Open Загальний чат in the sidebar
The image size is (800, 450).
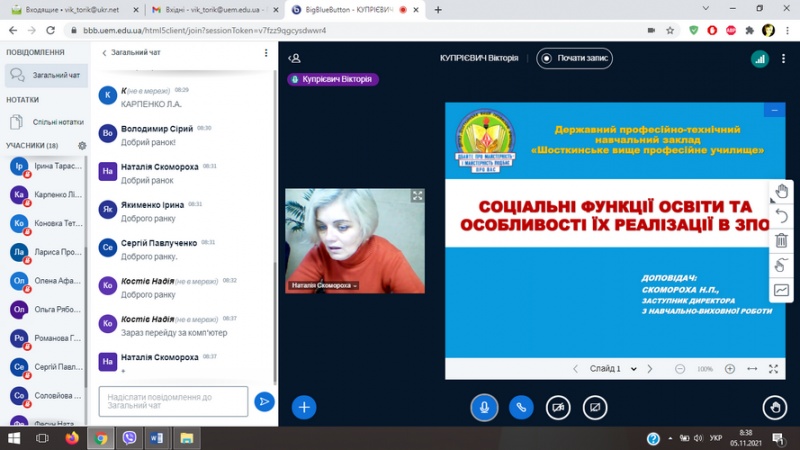[x=46, y=75]
